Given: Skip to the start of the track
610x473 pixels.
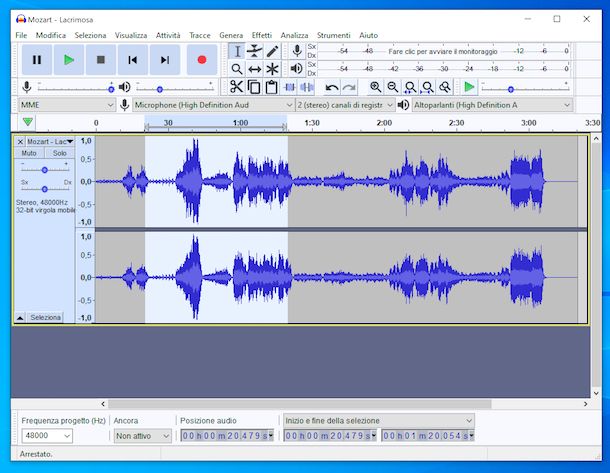Looking at the screenshot, I should (133, 60).
